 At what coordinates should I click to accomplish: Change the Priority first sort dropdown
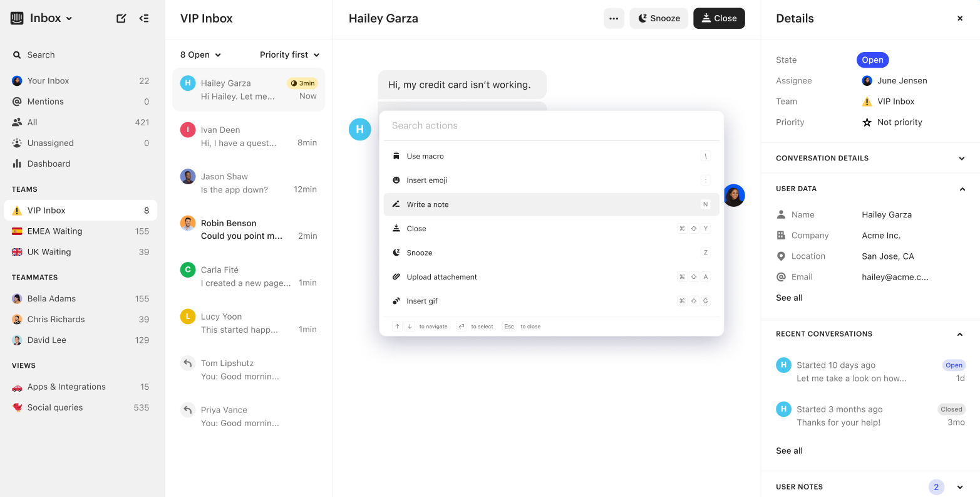tap(289, 55)
